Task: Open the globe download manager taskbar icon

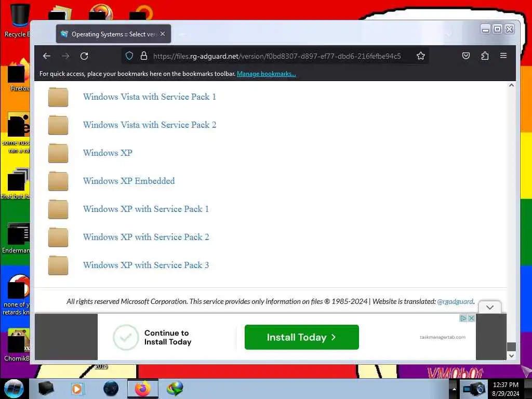Action: coord(175,389)
